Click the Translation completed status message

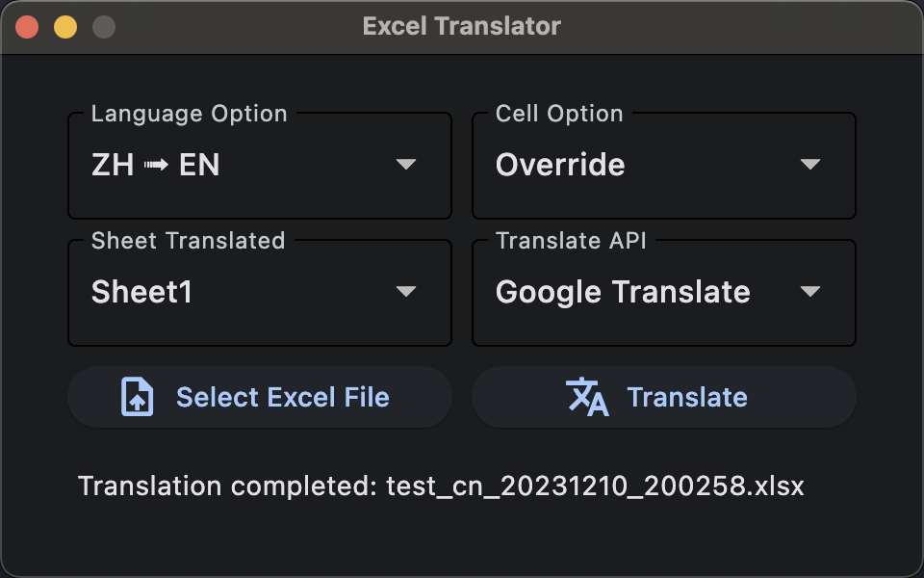(441, 486)
